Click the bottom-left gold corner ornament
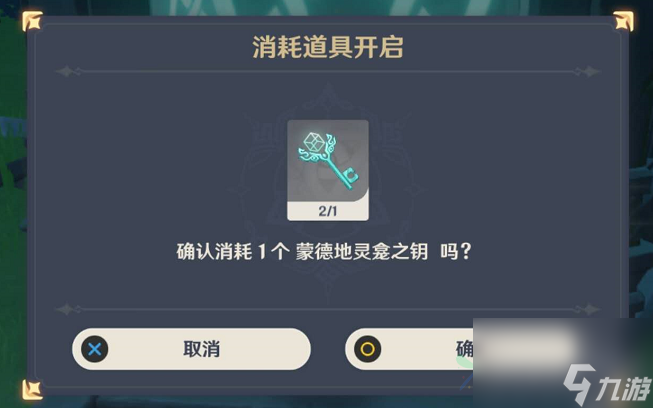The width and height of the screenshot is (653, 408). (32, 390)
